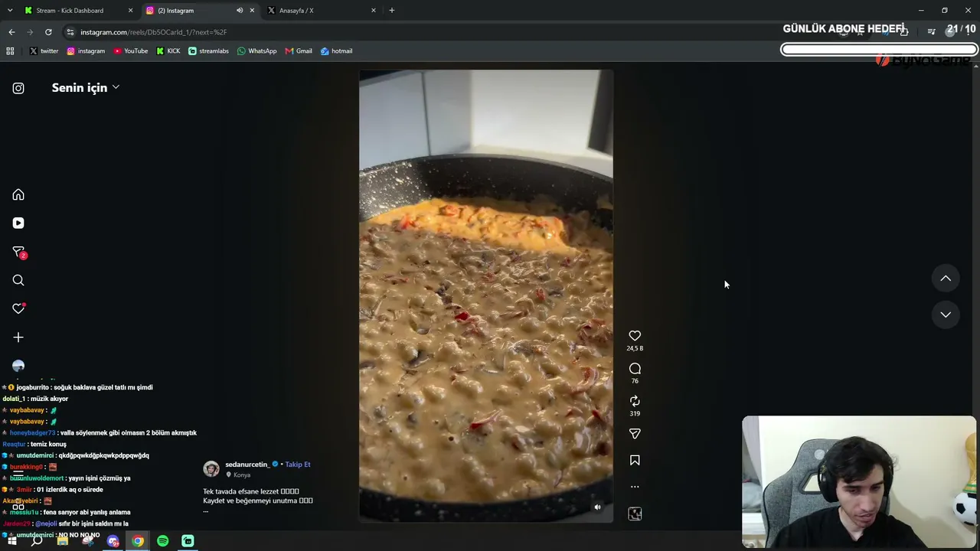Open the Konya location tag
Screen dimensions: 980x551
(x=242, y=475)
